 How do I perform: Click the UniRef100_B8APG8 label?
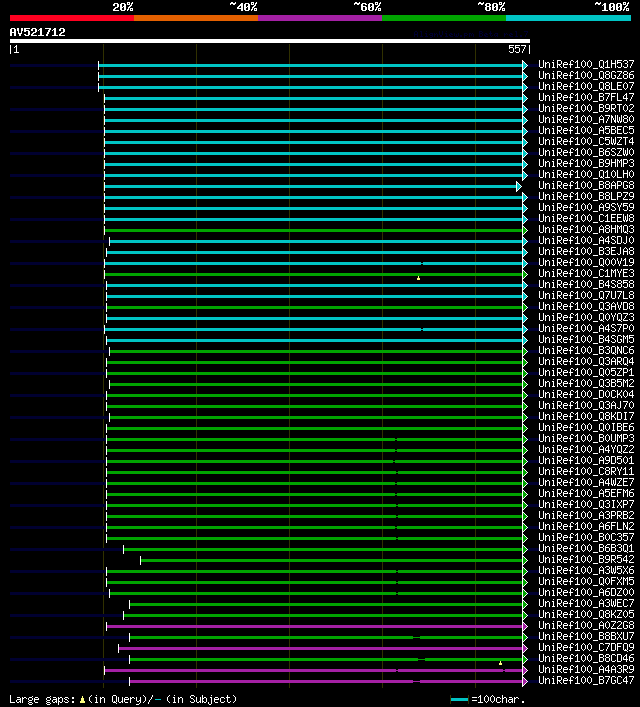pyautogui.click(x=586, y=185)
